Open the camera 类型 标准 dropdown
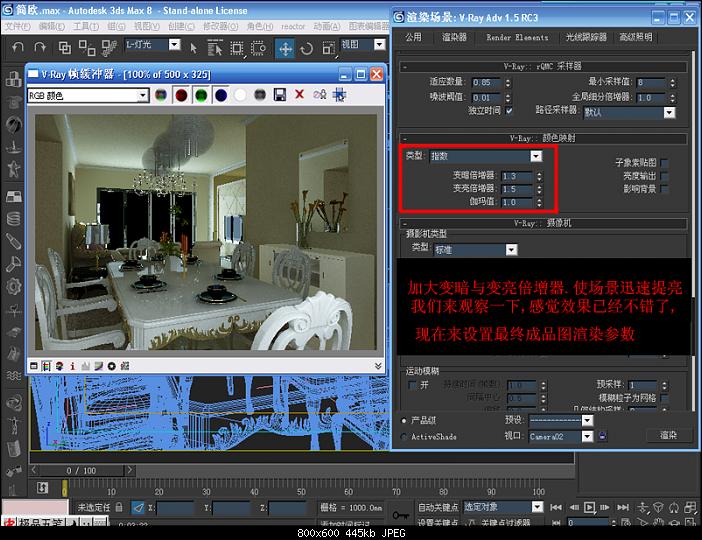This screenshot has height=540, width=702. [475, 249]
